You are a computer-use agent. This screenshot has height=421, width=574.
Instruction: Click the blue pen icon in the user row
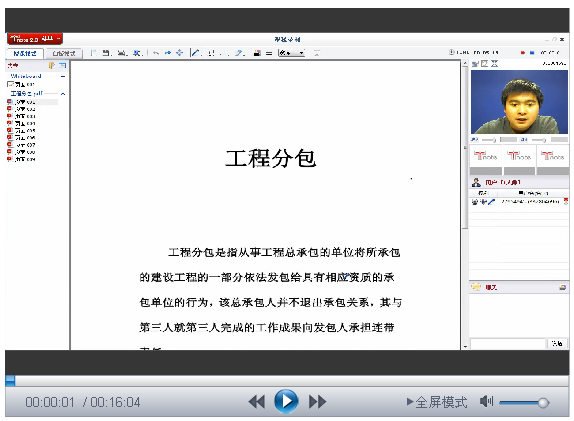[x=492, y=201]
